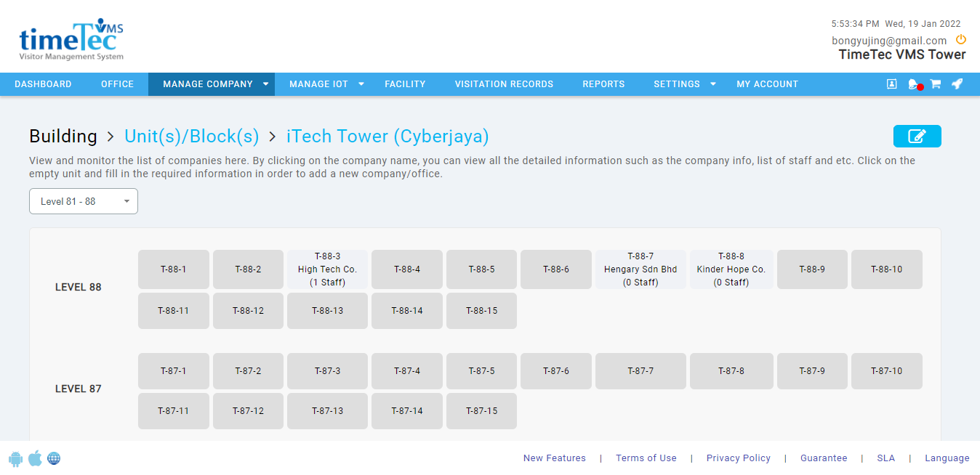The width and height of the screenshot is (980, 475).
Task: Select empty unit T-88-13
Action: click(327, 311)
